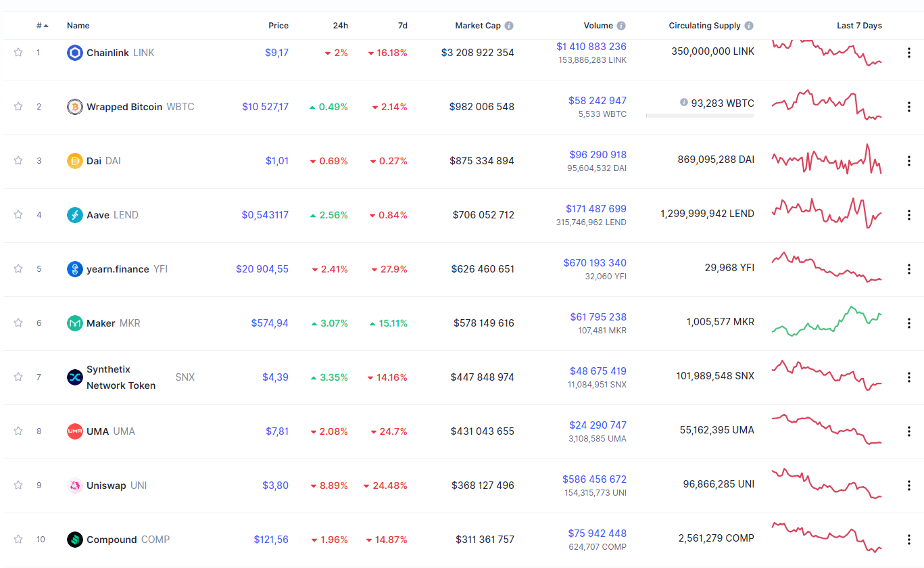Open the Synthetix Network Token page
The height and width of the screenshot is (568, 924).
tap(121, 377)
